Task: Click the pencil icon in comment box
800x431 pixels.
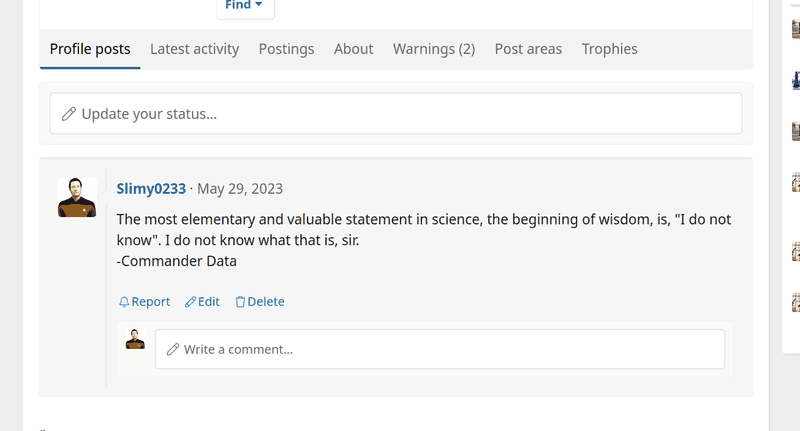Action: pyautogui.click(x=173, y=349)
